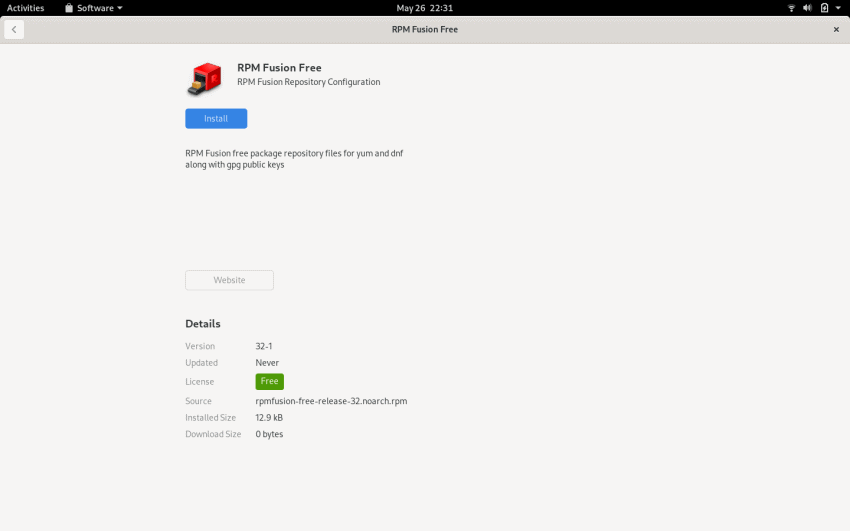The image size is (850, 531).
Task: Click the green Free license badge
Action: (x=269, y=381)
